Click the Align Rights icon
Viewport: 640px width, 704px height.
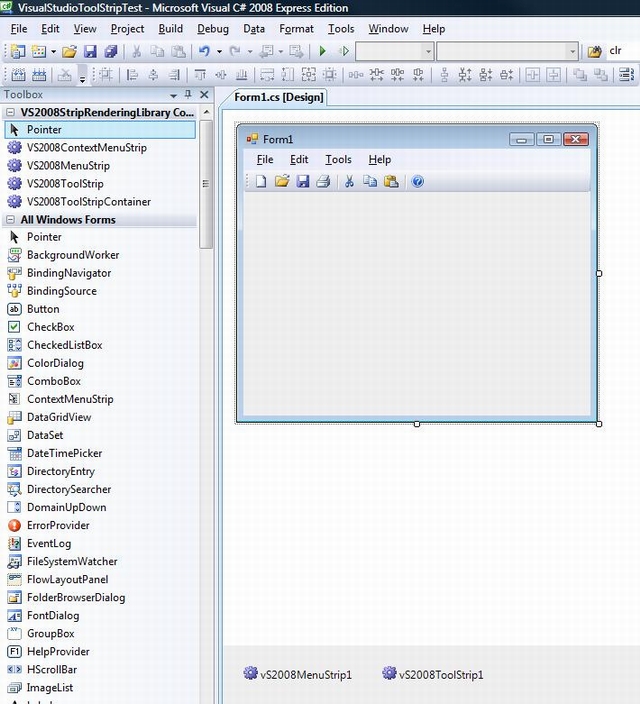[174, 75]
